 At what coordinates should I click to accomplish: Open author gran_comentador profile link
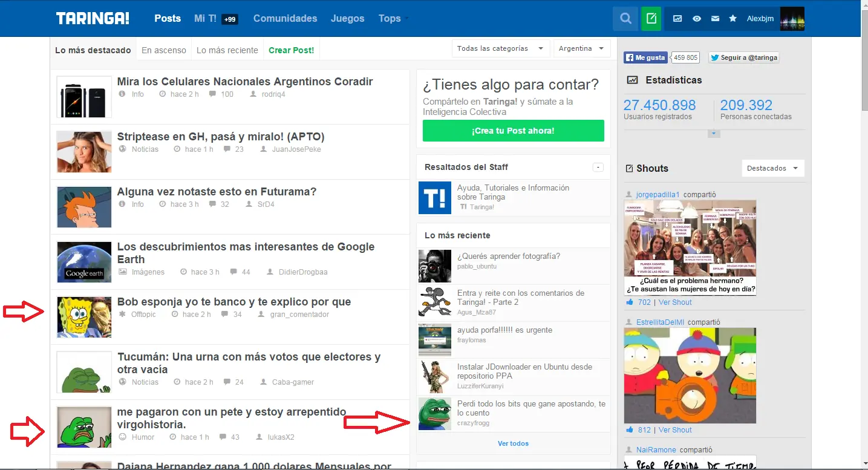point(299,315)
